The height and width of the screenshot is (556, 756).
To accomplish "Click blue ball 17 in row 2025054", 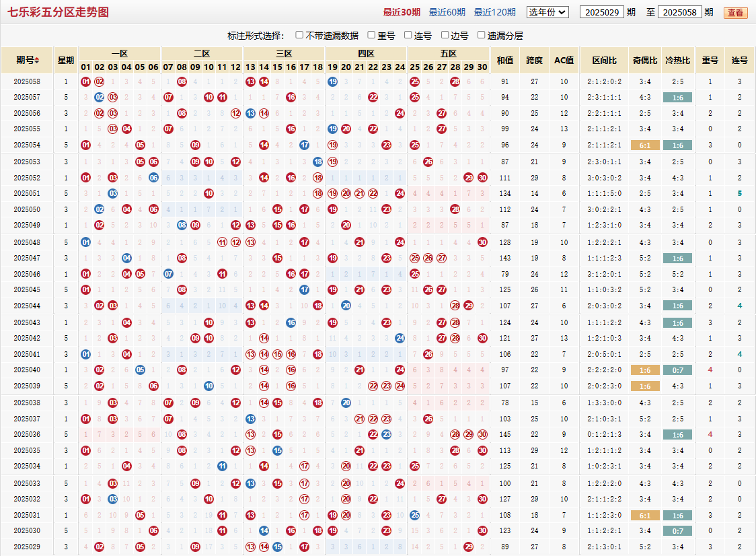I will tap(304, 145).
